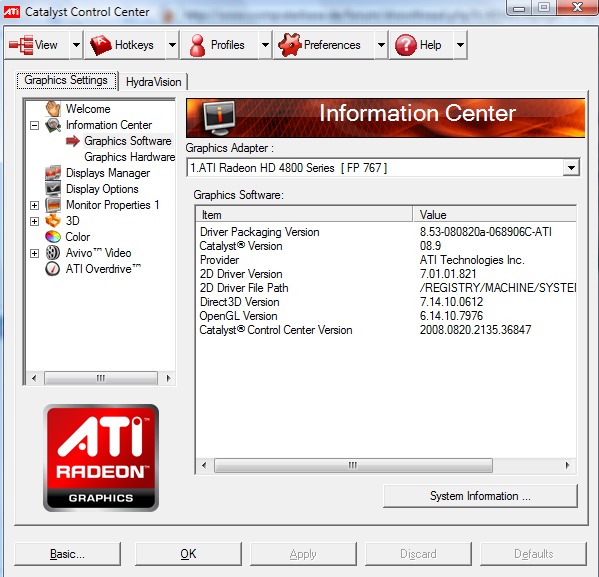Click the ATI logo in title bar

(11, 12)
